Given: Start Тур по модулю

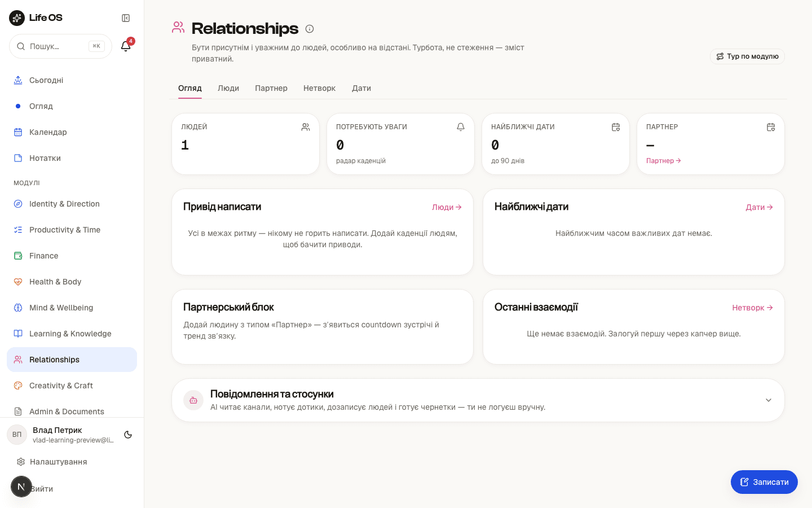Looking at the screenshot, I should pos(747,56).
